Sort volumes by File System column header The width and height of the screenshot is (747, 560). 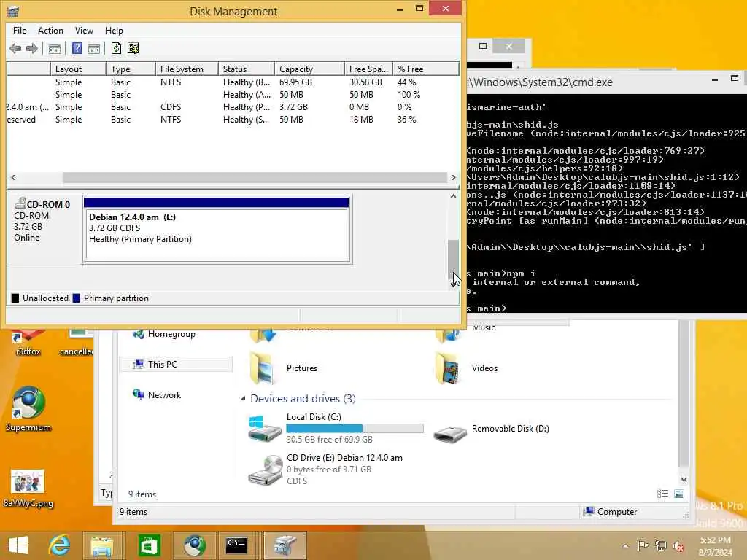[187, 69]
